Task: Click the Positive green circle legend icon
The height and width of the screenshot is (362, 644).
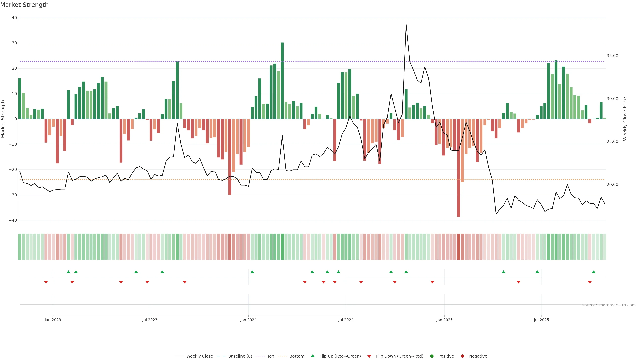Action: point(432,356)
